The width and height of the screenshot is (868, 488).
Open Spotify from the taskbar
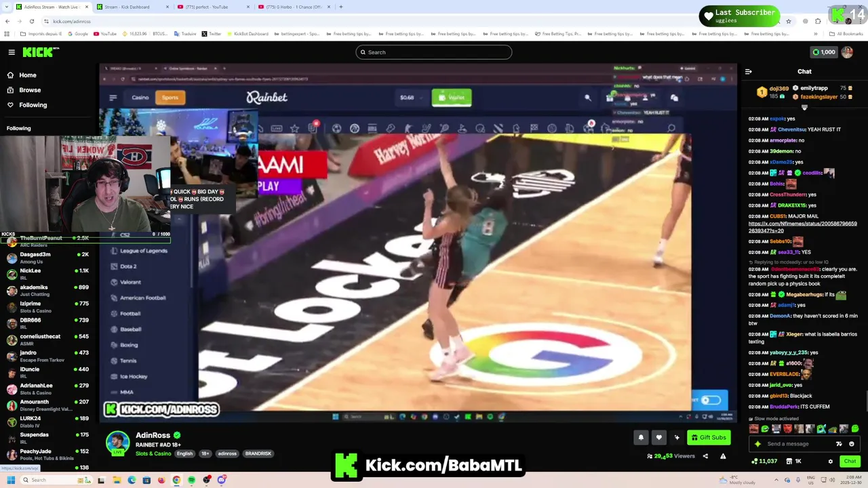point(191,480)
